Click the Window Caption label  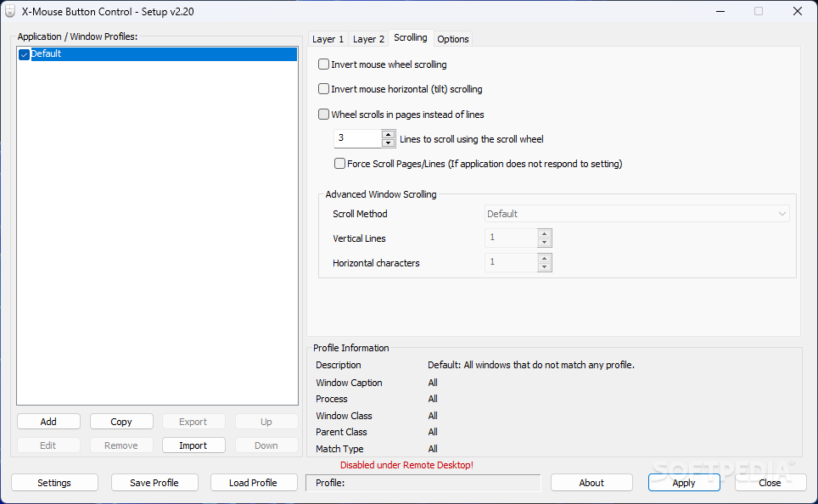349,383
